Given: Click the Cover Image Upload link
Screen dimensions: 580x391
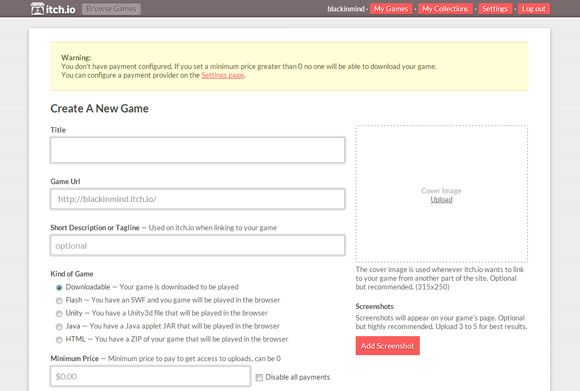Looking at the screenshot, I should tap(441, 200).
